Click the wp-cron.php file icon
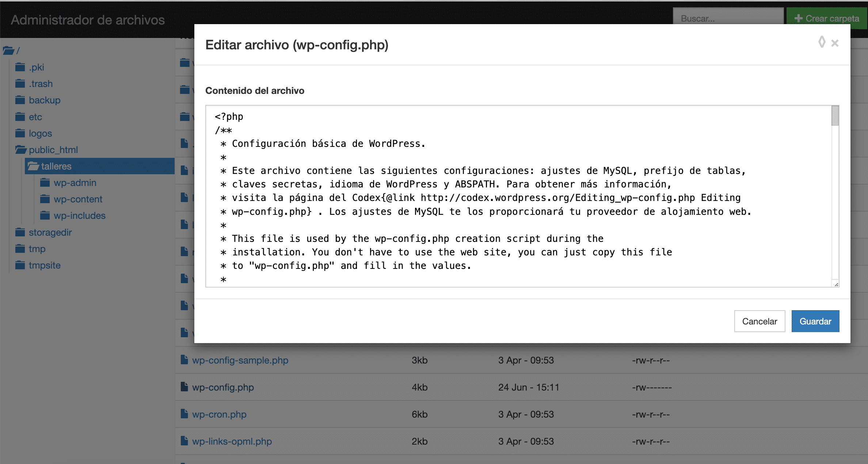 point(184,414)
